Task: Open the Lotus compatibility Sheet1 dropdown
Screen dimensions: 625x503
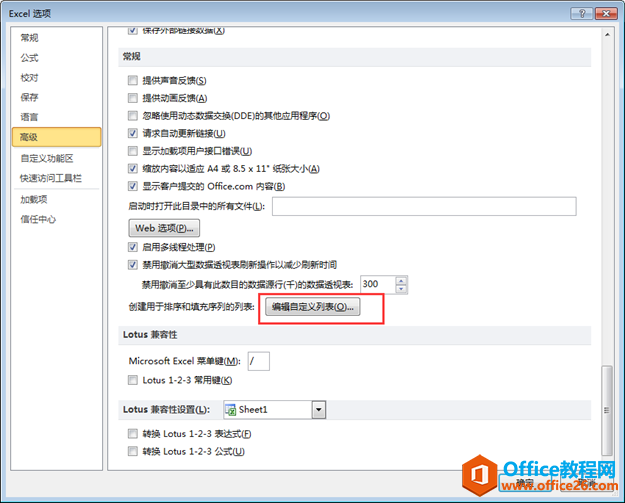Action: pyautogui.click(x=319, y=410)
